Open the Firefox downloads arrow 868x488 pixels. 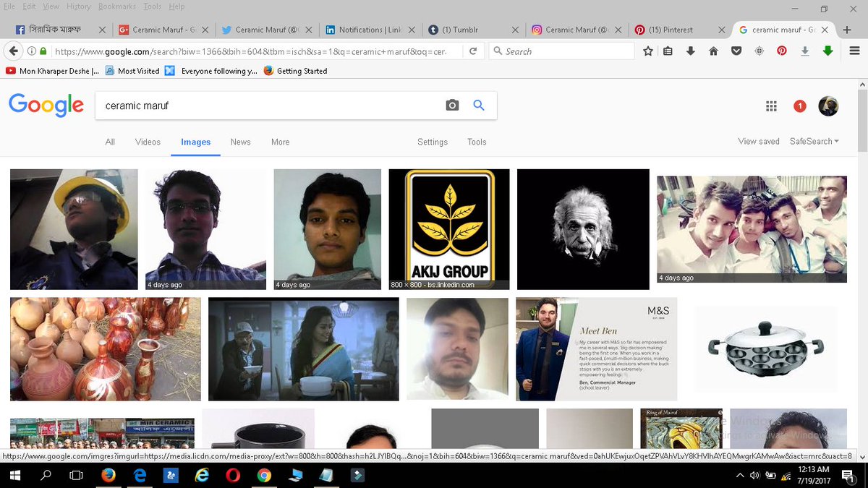pos(690,51)
